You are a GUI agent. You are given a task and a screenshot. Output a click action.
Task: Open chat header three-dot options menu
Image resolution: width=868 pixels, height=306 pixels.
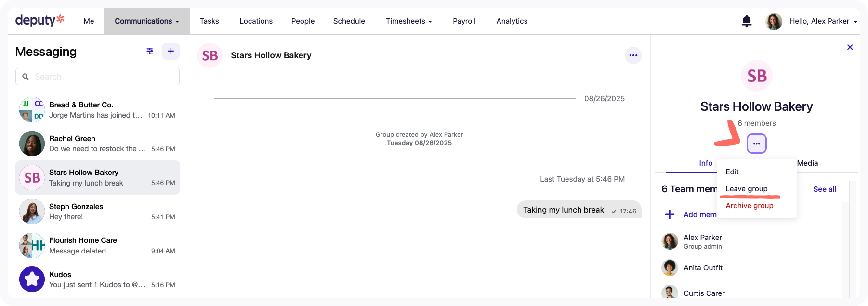click(x=633, y=55)
